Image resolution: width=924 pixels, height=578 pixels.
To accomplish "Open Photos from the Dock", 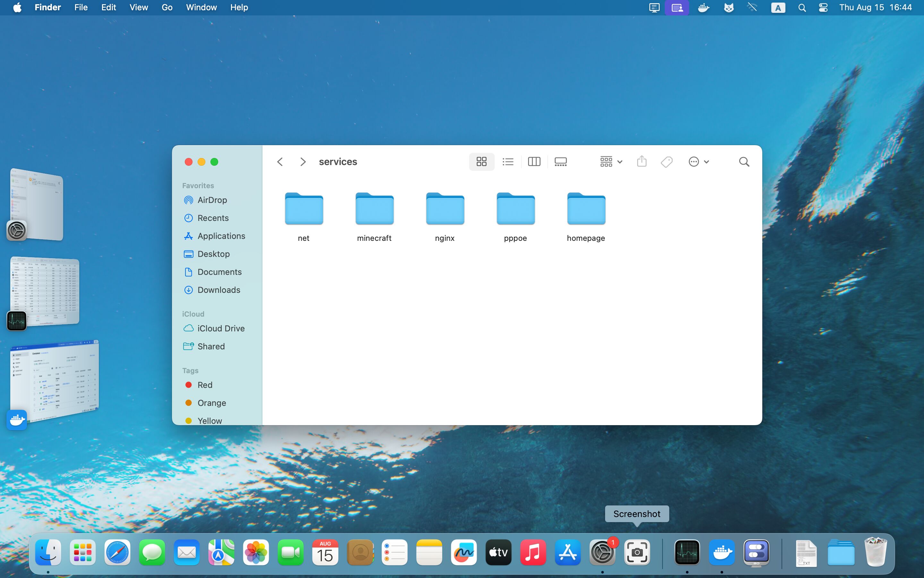I will (x=256, y=552).
